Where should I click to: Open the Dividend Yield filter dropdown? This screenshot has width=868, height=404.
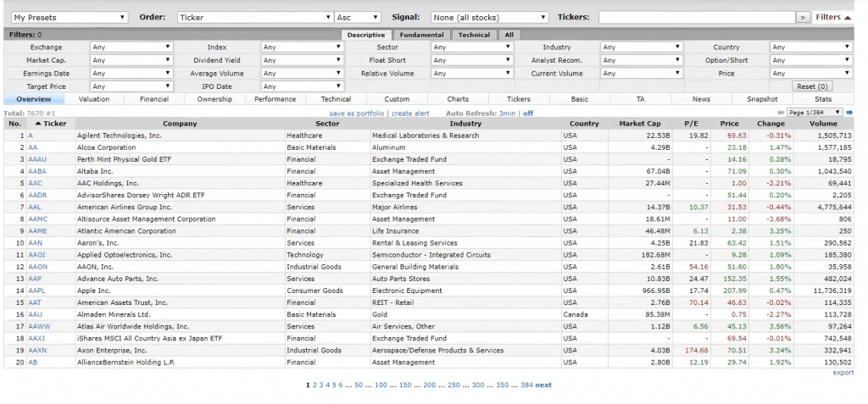303,60
